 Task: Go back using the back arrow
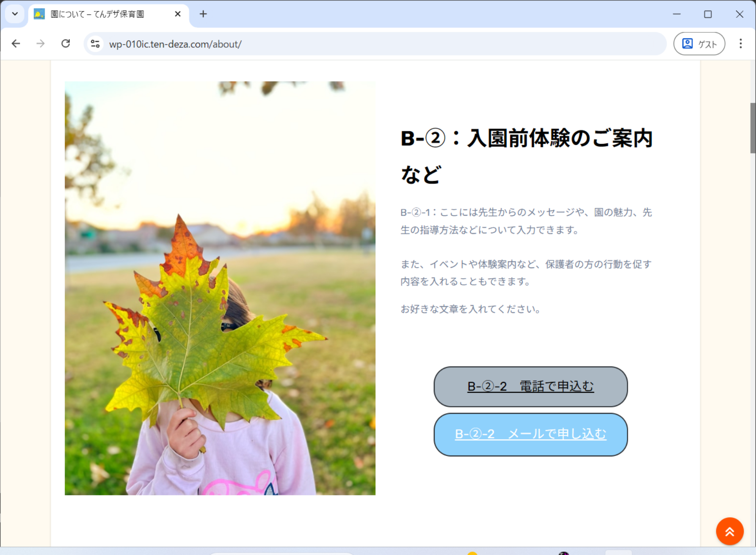pos(16,44)
